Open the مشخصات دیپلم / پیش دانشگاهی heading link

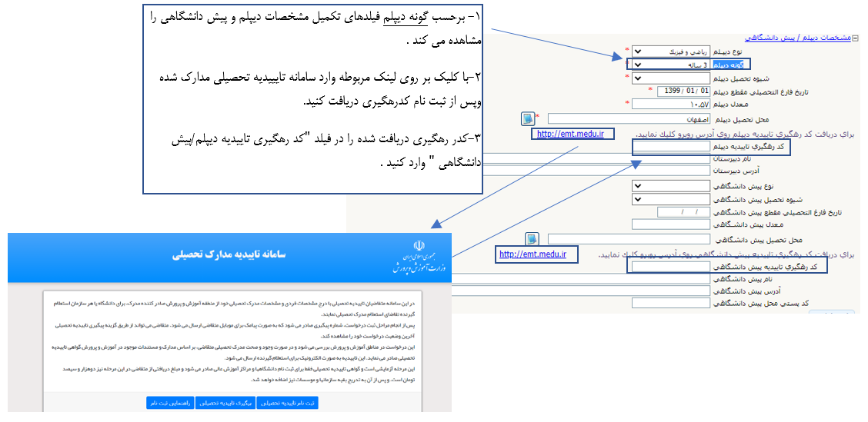798,38
